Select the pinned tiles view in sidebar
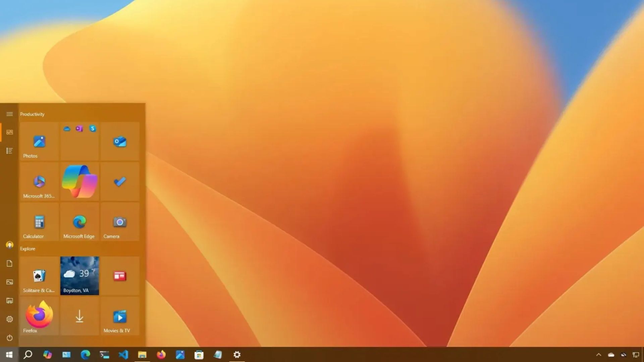This screenshot has width=644, height=362. (9, 132)
